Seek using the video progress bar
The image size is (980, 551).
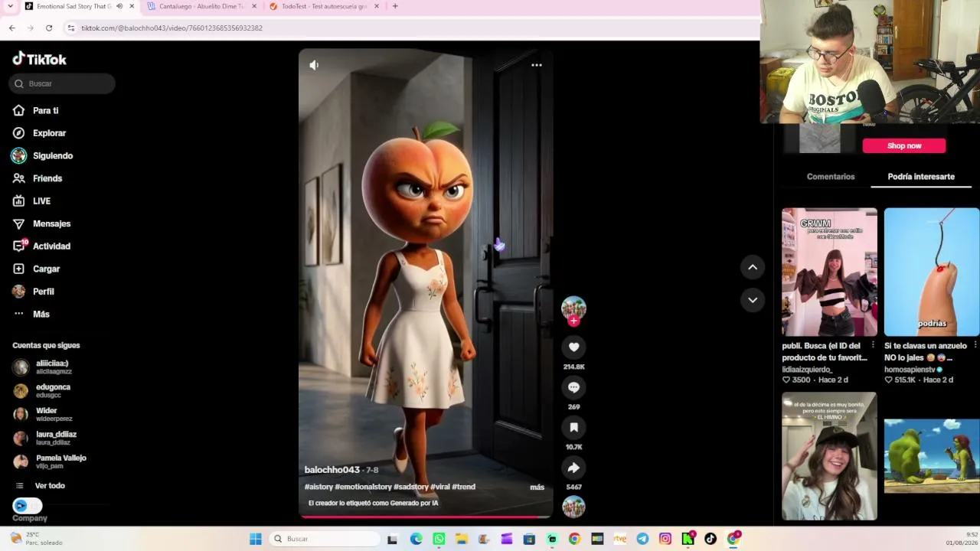426,517
